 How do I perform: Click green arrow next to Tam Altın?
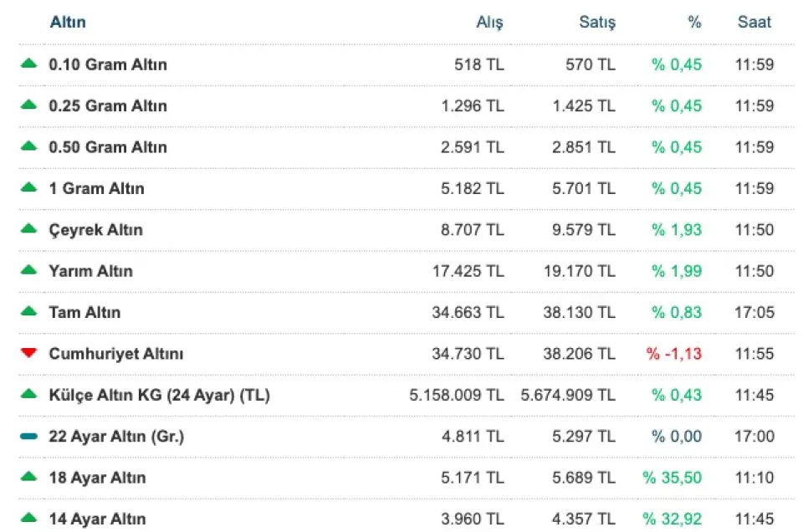[29, 311]
